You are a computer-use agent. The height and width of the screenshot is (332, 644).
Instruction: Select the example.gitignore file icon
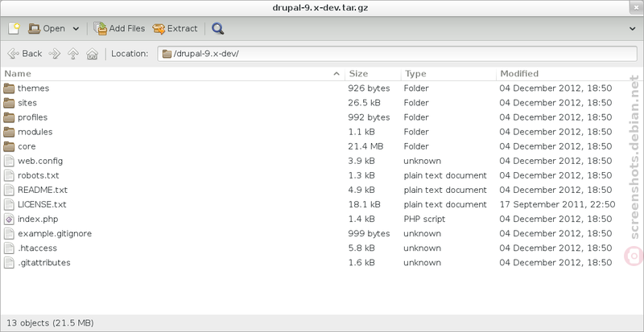(9, 233)
